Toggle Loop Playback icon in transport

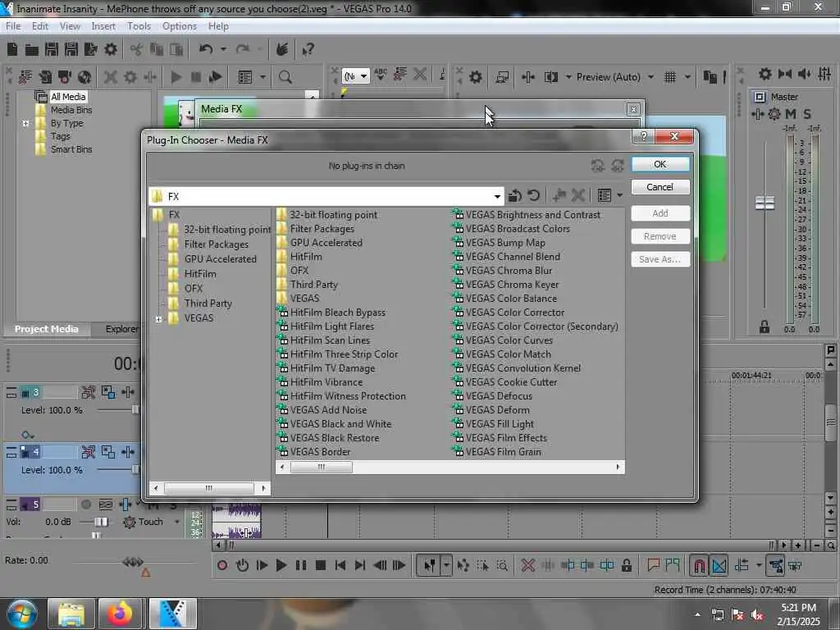coord(242,565)
